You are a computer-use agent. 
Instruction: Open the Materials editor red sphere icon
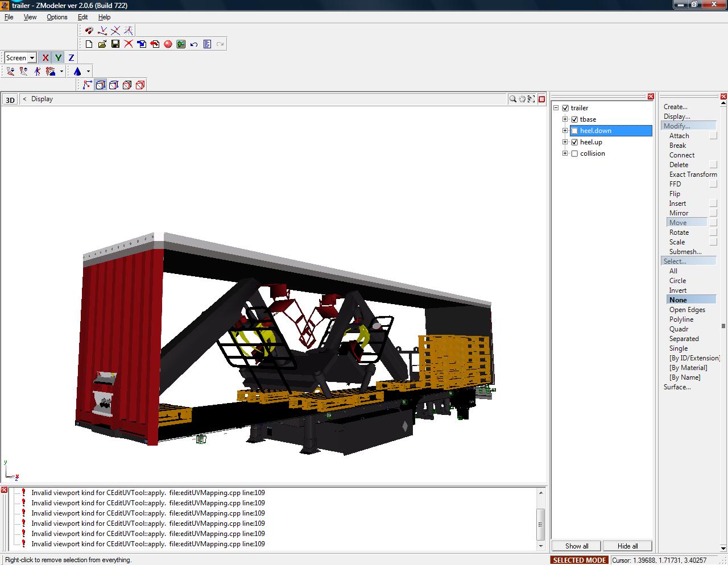click(x=168, y=44)
